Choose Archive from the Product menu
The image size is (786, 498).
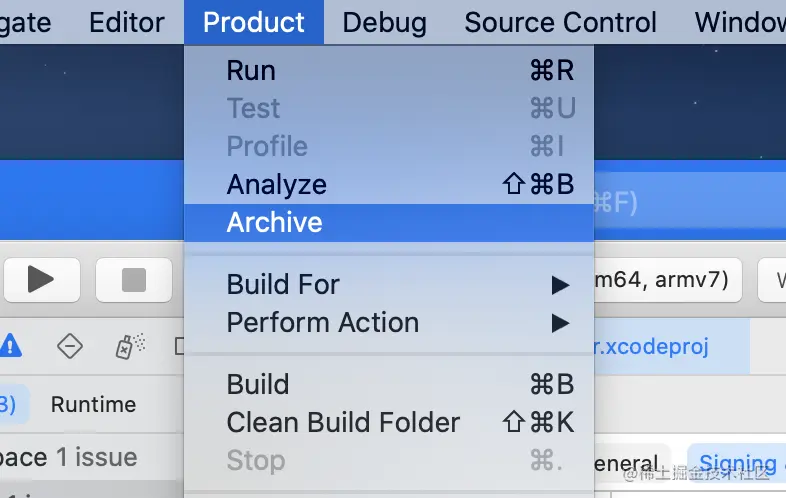point(275,222)
